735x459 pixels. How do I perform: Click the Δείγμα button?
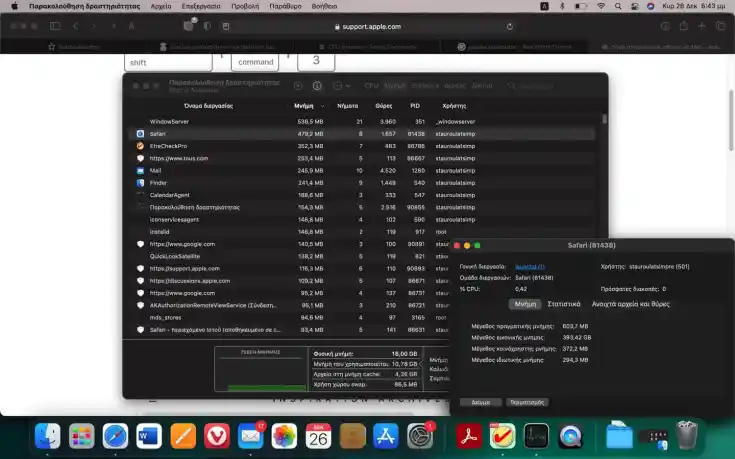click(481, 402)
